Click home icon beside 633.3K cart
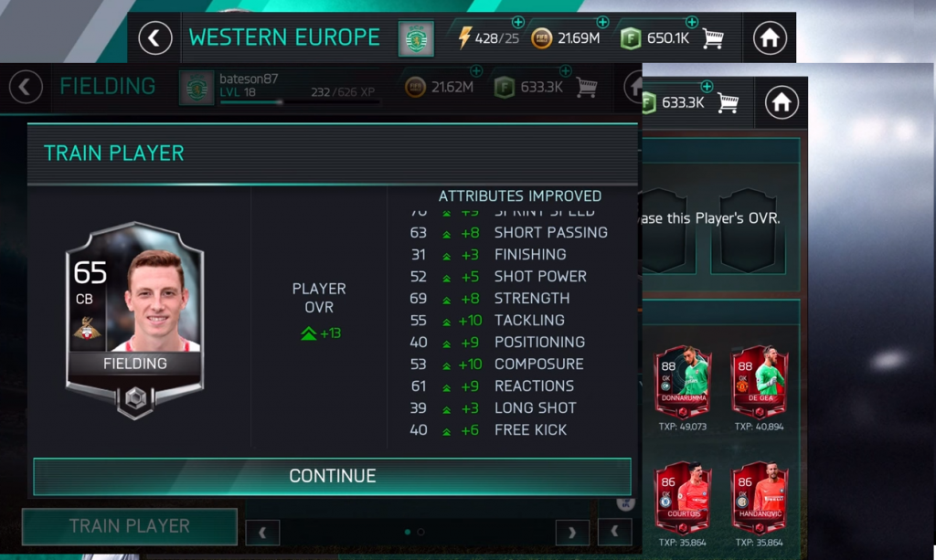Viewport: 936px width, 560px height. point(781,102)
